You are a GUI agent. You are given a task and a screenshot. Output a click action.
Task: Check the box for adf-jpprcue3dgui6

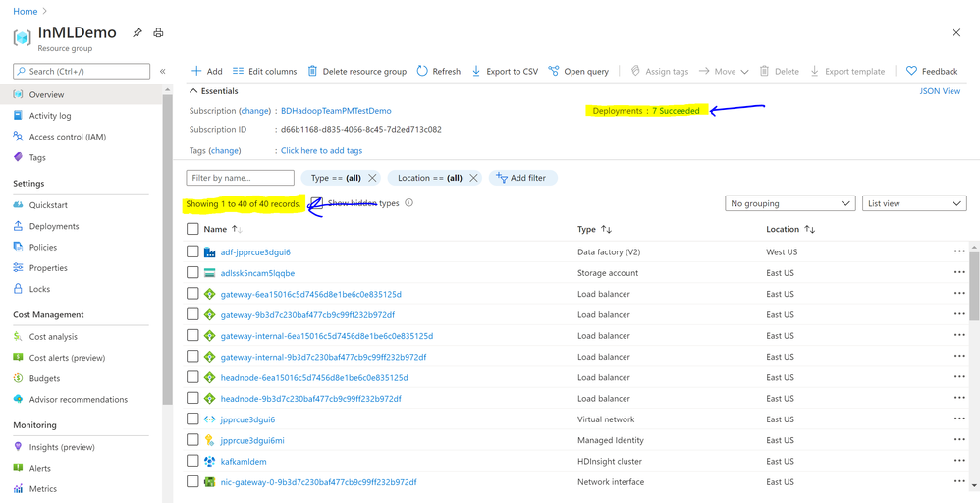click(192, 252)
